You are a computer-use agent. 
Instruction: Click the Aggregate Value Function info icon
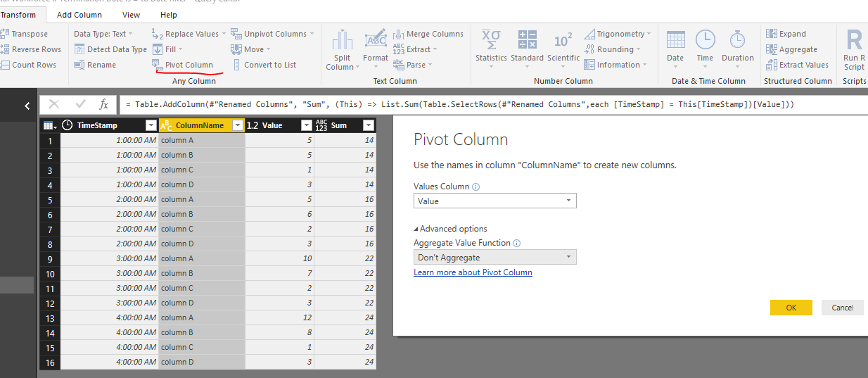(x=517, y=243)
